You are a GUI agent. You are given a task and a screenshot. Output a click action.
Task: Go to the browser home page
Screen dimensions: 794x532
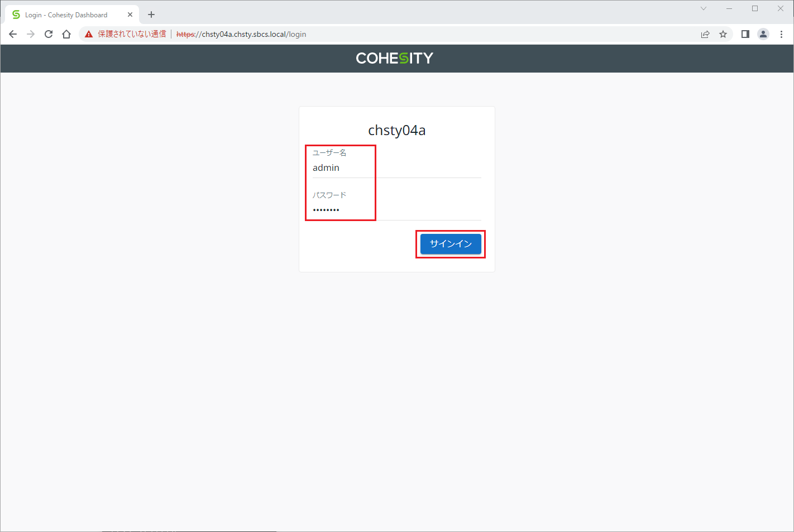pyautogui.click(x=66, y=34)
